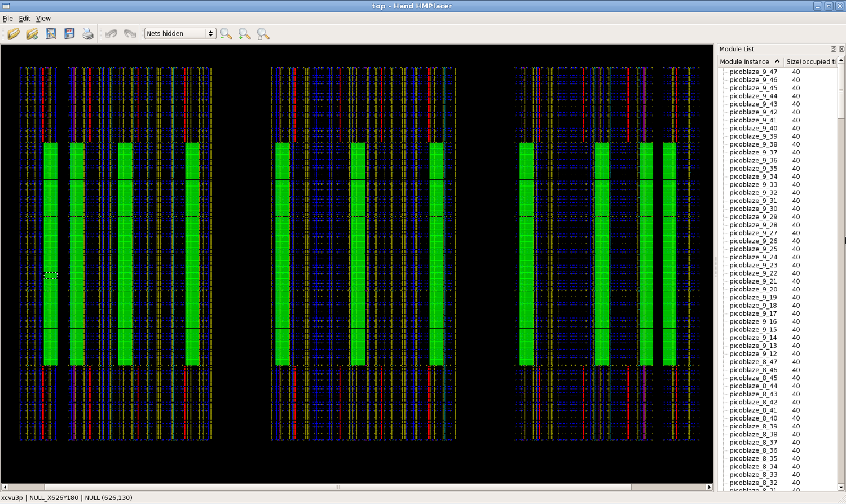Select module picoblaze_9_22
The height and width of the screenshot is (504, 846).
point(753,273)
